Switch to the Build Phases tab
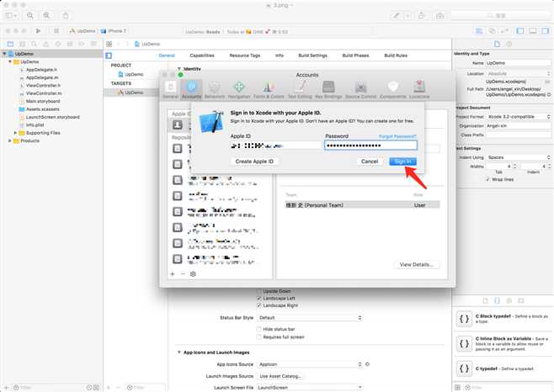The height and width of the screenshot is (392, 554). (x=355, y=56)
